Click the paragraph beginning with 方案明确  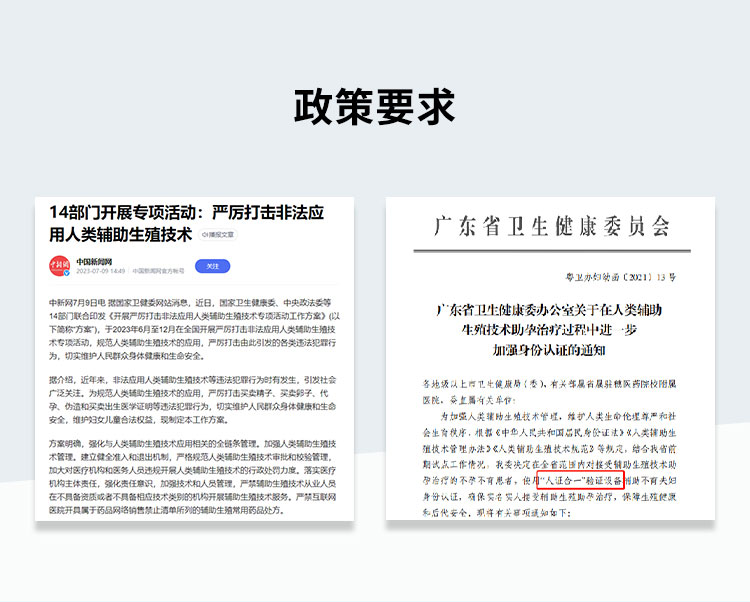click(193, 478)
